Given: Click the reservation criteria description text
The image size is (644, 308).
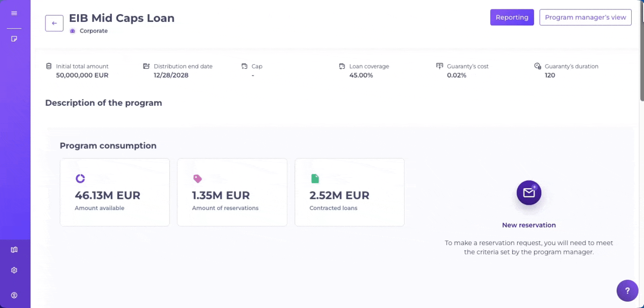Looking at the screenshot, I should pyautogui.click(x=529, y=247).
